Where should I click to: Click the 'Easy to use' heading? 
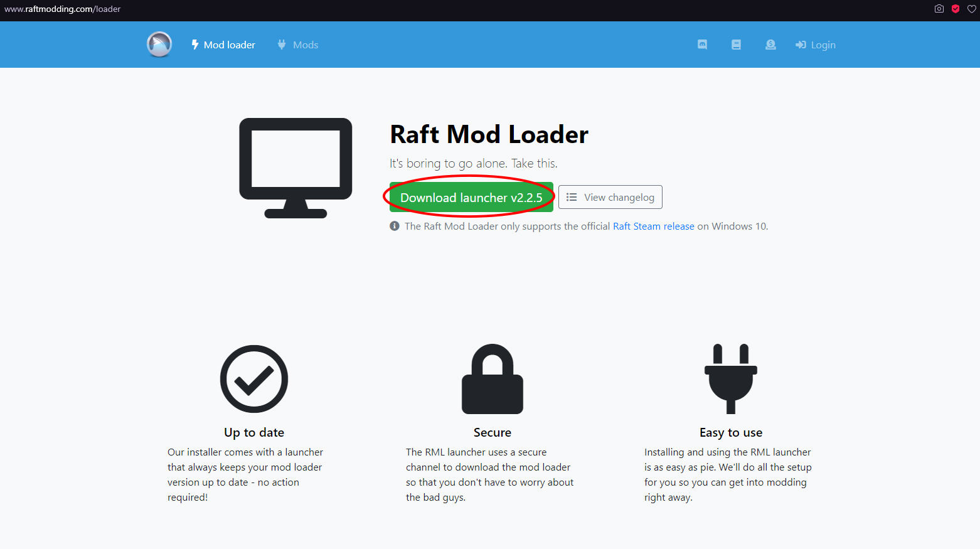731,432
